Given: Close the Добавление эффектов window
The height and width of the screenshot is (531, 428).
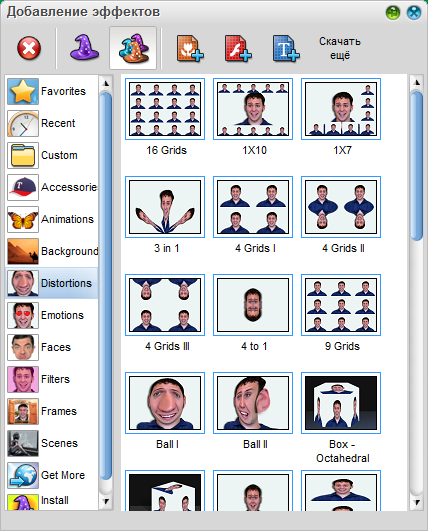Looking at the screenshot, I should coord(414,13).
